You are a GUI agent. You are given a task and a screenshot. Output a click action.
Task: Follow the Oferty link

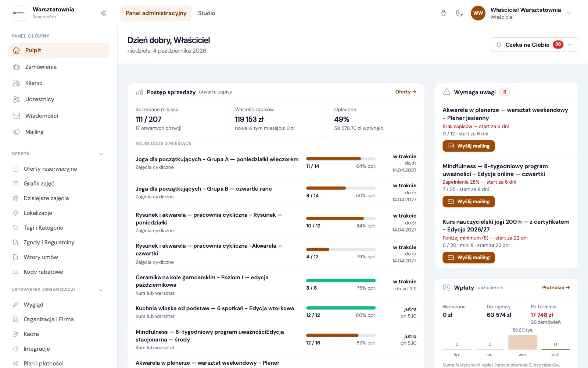pos(406,92)
